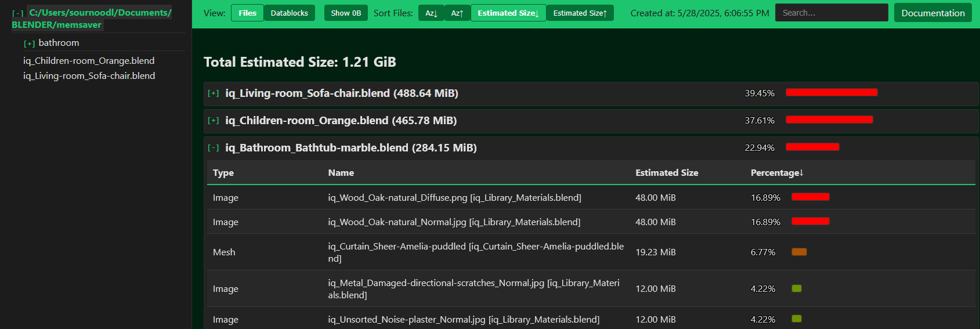Click the 22.94% progress bar

pyautogui.click(x=812, y=147)
